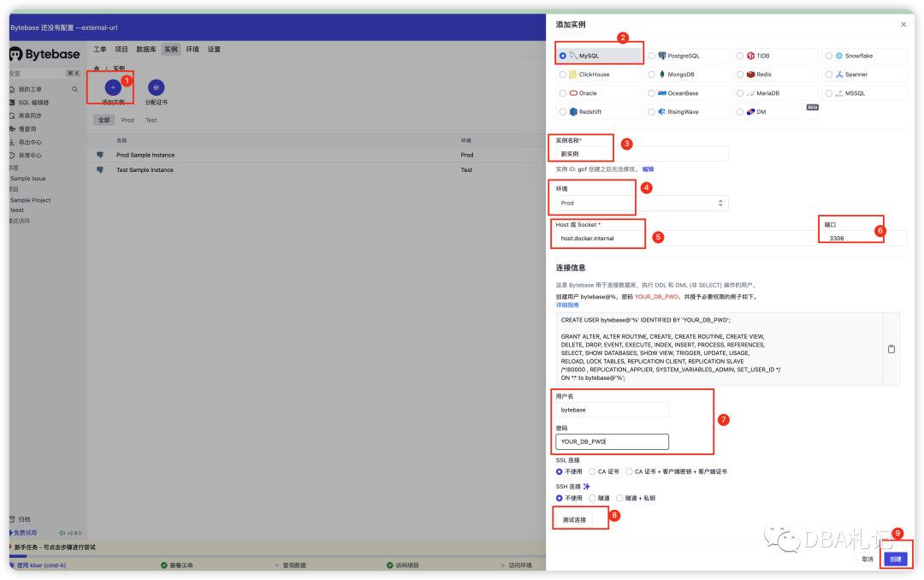Viewport: 924px width, 580px height.
Task: Click the 密码 password field
Action: pyautogui.click(x=613, y=441)
